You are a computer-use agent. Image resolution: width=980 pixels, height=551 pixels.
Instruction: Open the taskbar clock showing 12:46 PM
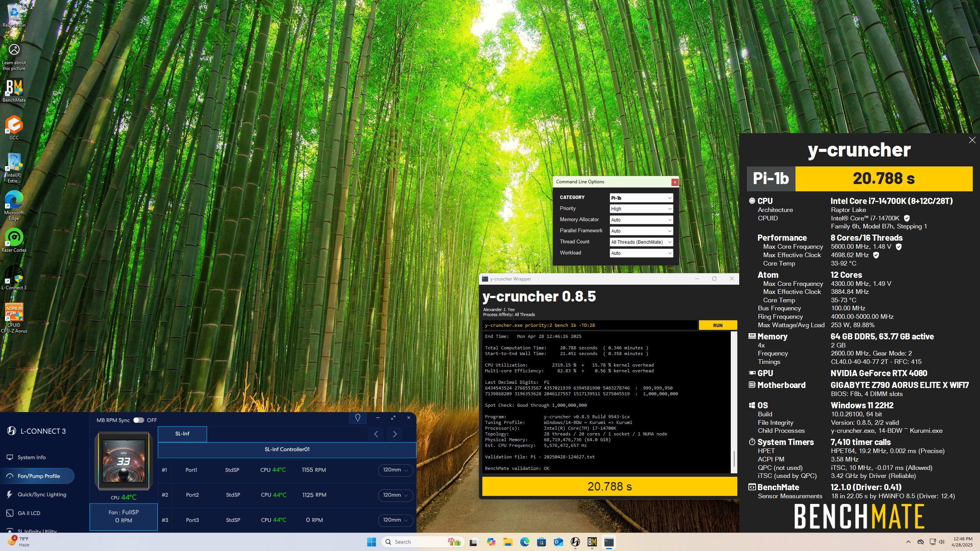tap(963, 542)
